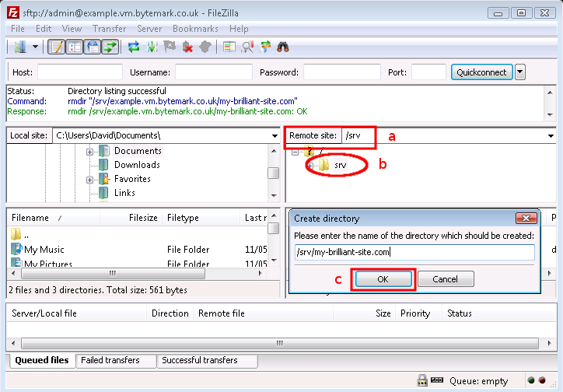Collapse the remote root folder node
This screenshot has height=392, width=563.
coord(295,152)
